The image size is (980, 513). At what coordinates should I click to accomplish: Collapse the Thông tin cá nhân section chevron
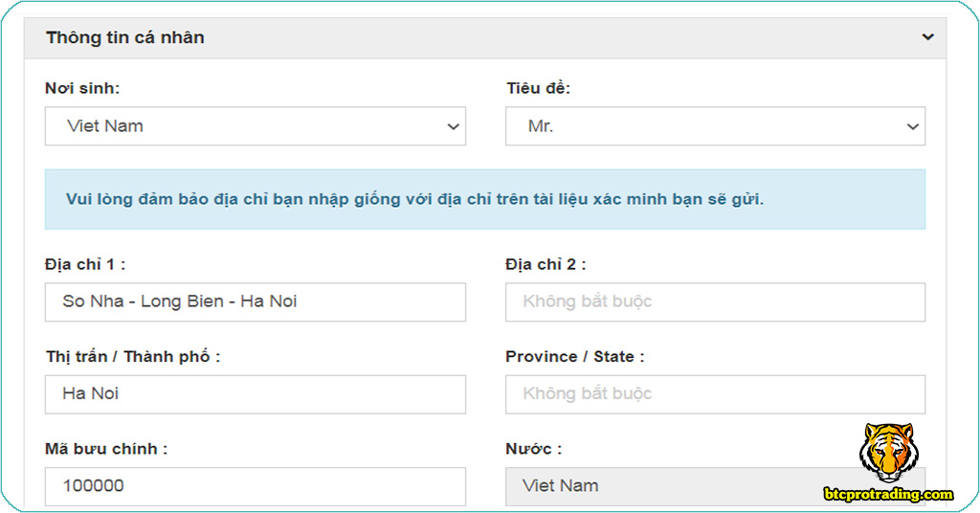click(926, 37)
